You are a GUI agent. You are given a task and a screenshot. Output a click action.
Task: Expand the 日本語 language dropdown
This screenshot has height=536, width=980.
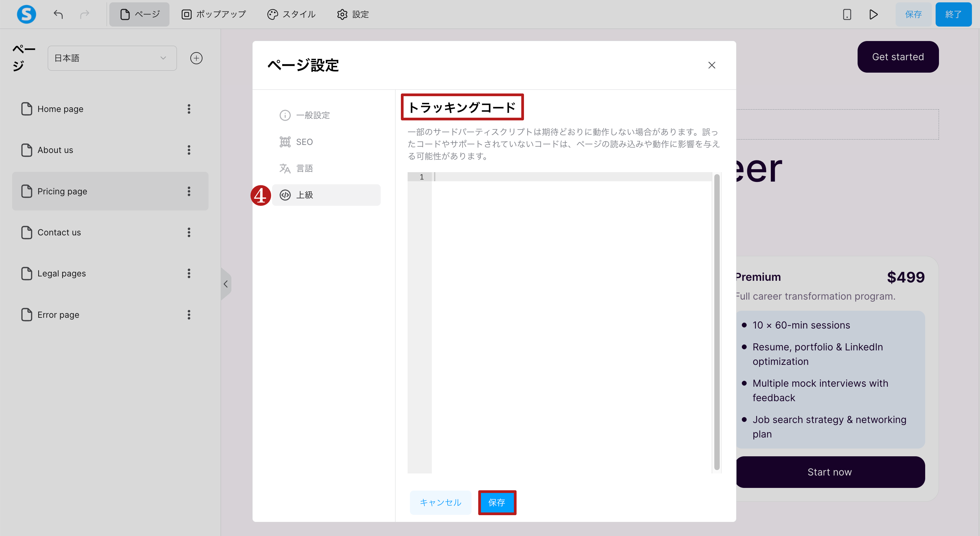click(x=112, y=58)
